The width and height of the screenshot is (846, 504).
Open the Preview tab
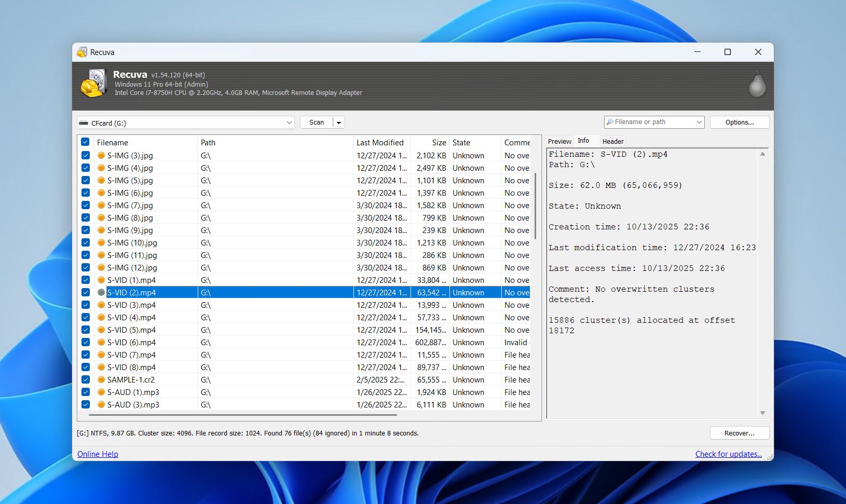coord(559,141)
